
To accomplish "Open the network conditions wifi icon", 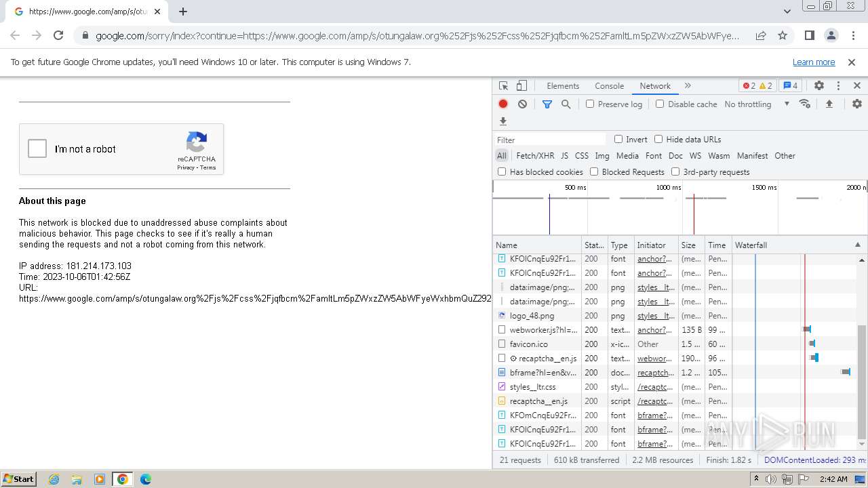I will [x=805, y=104].
